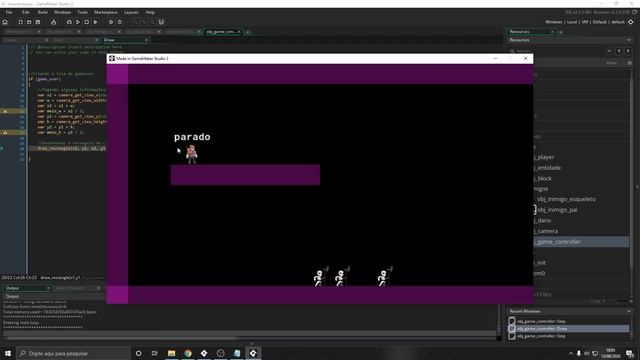Screen dimensions: 640x360
Task: Run the game with the Play icon
Action: (78, 22)
